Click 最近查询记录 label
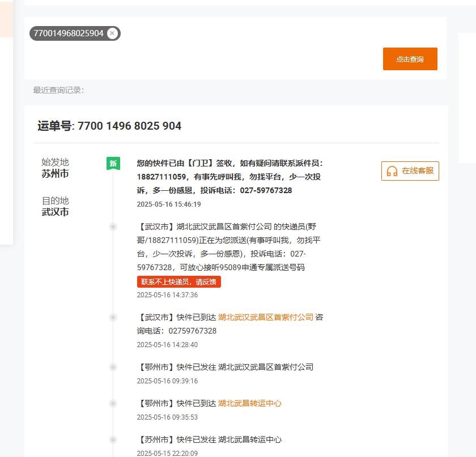Viewport: 476px width, 457px height. (x=58, y=90)
